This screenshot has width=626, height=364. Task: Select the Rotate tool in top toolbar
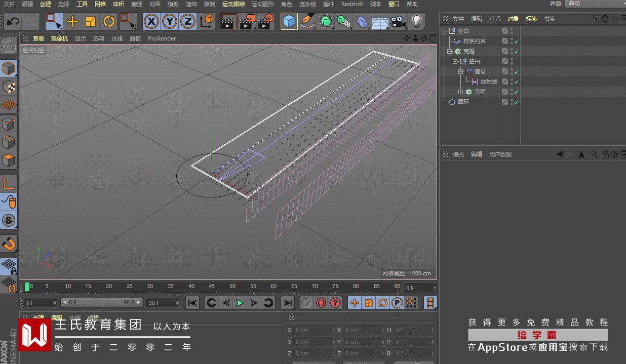109,21
